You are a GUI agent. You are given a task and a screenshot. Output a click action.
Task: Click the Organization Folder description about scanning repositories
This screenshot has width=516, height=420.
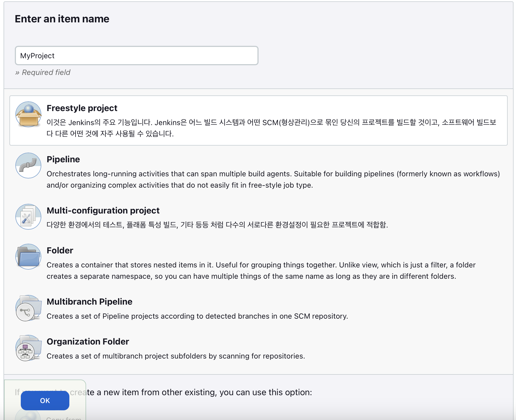(x=176, y=356)
